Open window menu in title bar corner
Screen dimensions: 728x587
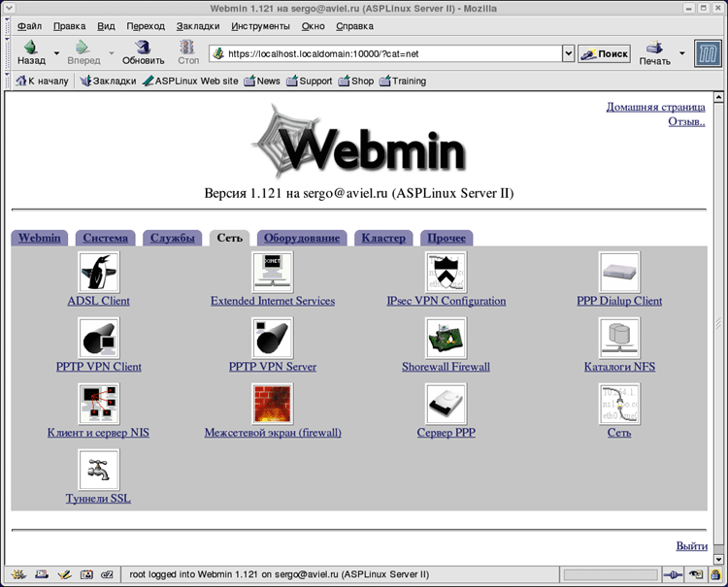(10, 8)
